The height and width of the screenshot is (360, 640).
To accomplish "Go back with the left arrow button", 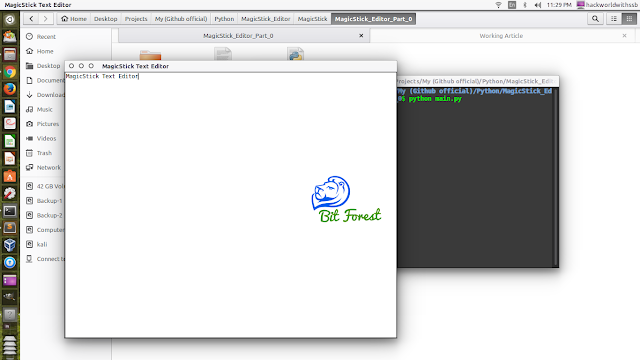I will [x=31, y=19].
